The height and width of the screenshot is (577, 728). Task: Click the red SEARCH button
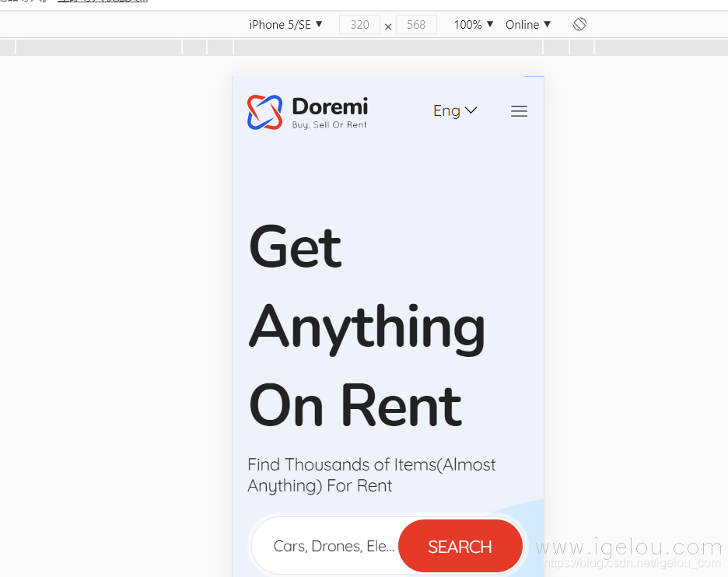click(x=460, y=547)
